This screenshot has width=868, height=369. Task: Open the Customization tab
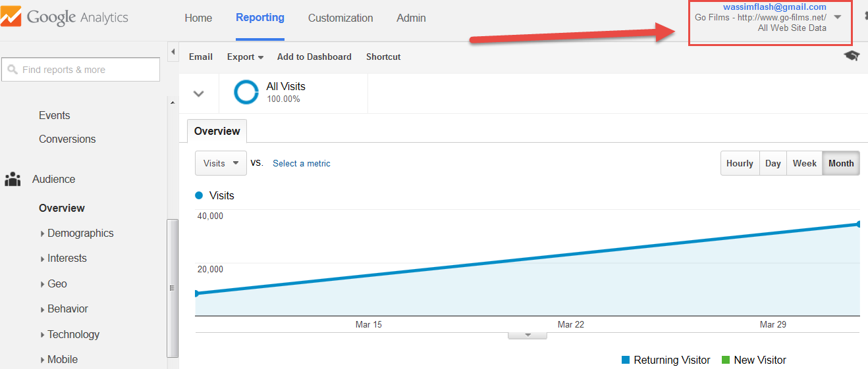(x=340, y=18)
